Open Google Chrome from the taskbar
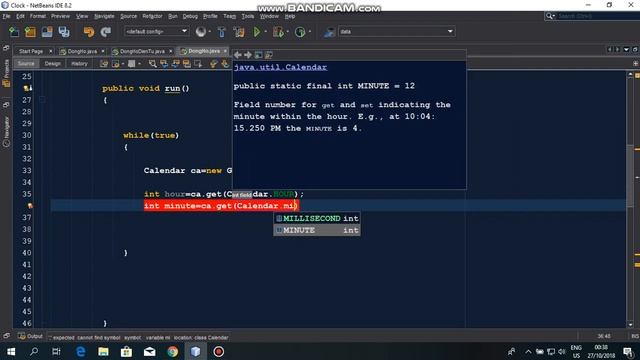 (173, 351)
